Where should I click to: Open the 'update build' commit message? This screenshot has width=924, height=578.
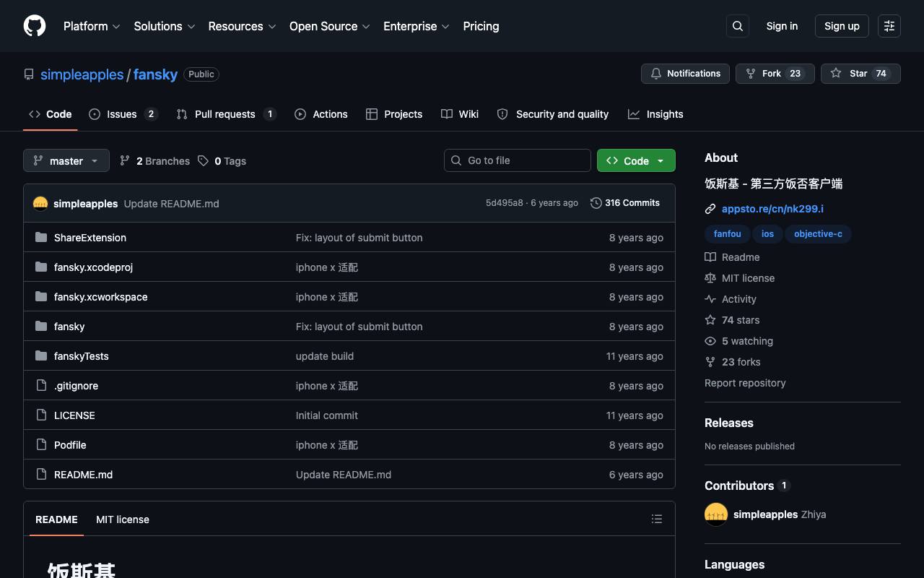coord(325,356)
